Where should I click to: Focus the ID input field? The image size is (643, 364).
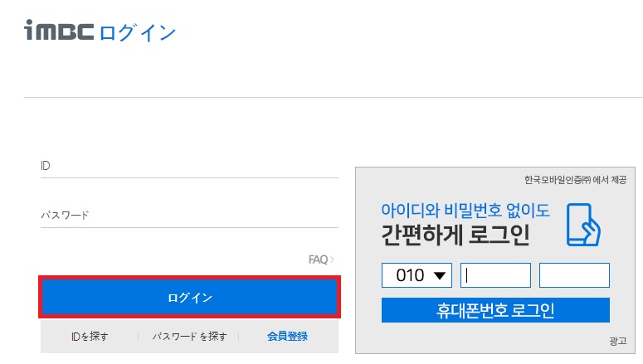189,166
